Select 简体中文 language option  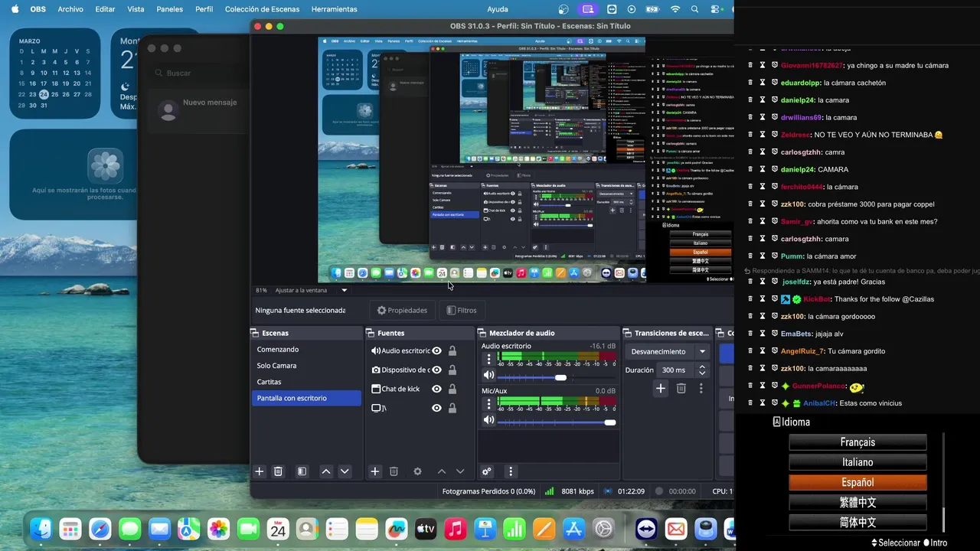(x=857, y=523)
